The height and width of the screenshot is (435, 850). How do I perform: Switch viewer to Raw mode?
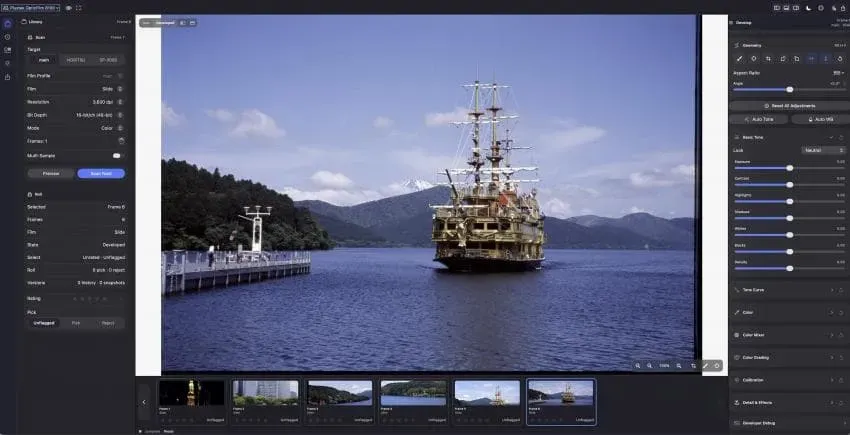[x=146, y=23]
